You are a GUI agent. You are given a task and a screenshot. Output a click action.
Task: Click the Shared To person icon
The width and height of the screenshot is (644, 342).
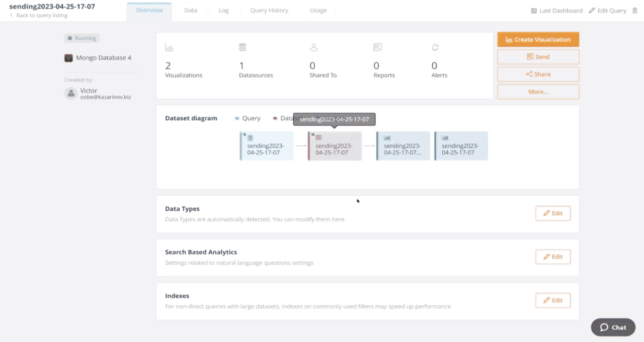tap(313, 47)
